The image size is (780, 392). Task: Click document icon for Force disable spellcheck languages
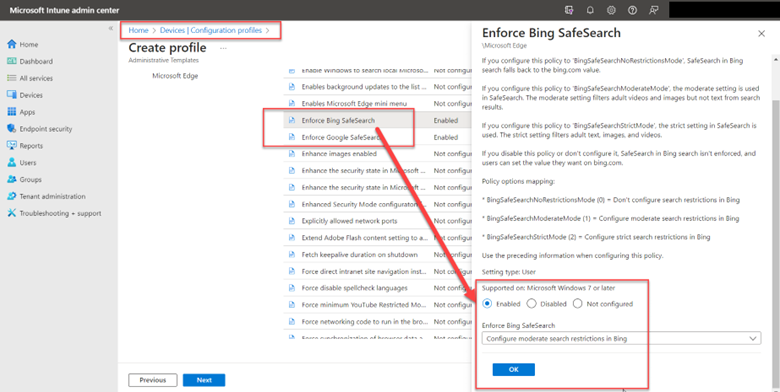[x=292, y=288]
